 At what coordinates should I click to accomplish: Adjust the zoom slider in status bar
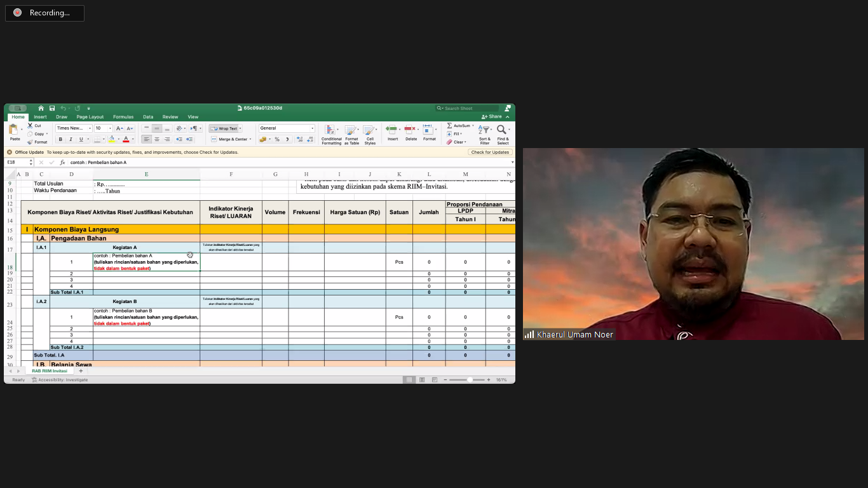click(470, 379)
